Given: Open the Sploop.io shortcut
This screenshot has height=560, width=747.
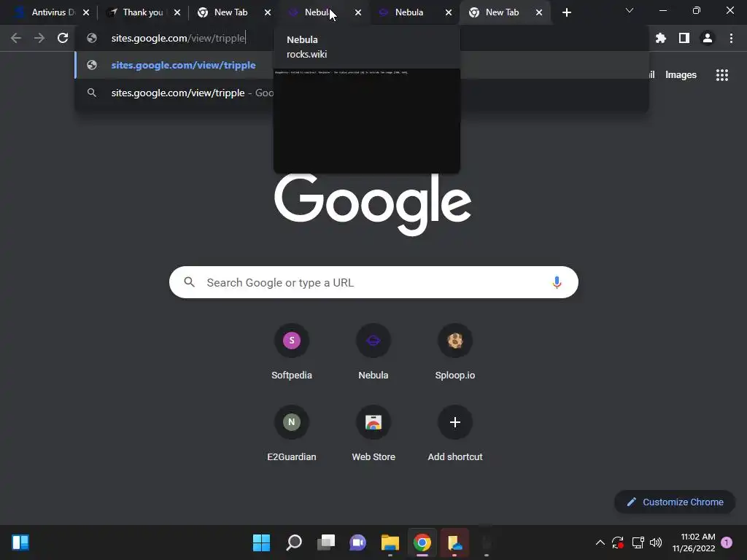Looking at the screenshot, I should [x=455, y=352].
